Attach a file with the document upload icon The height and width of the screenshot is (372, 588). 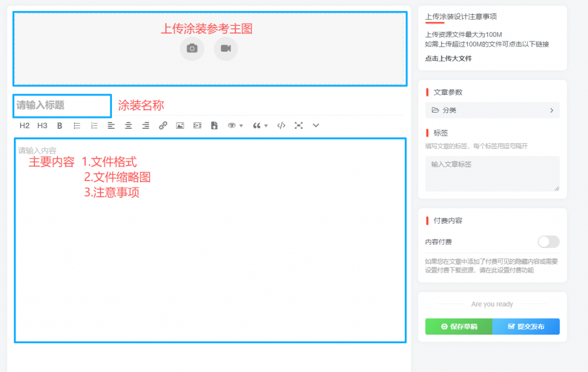pos(214,125)
